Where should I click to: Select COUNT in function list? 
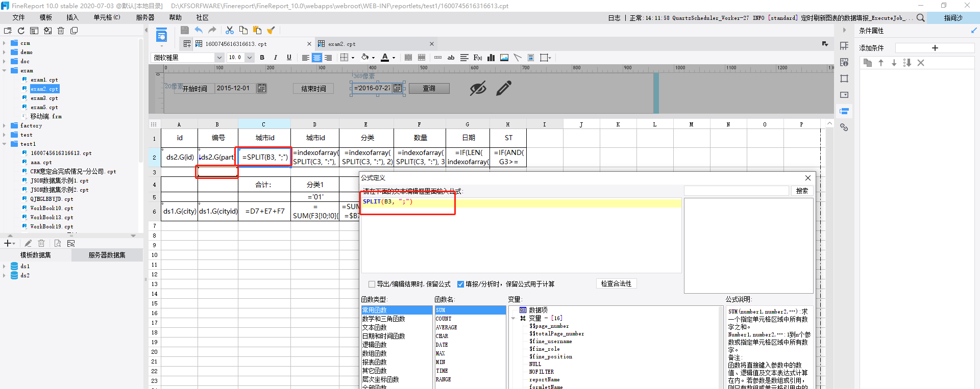pos(444,319)
